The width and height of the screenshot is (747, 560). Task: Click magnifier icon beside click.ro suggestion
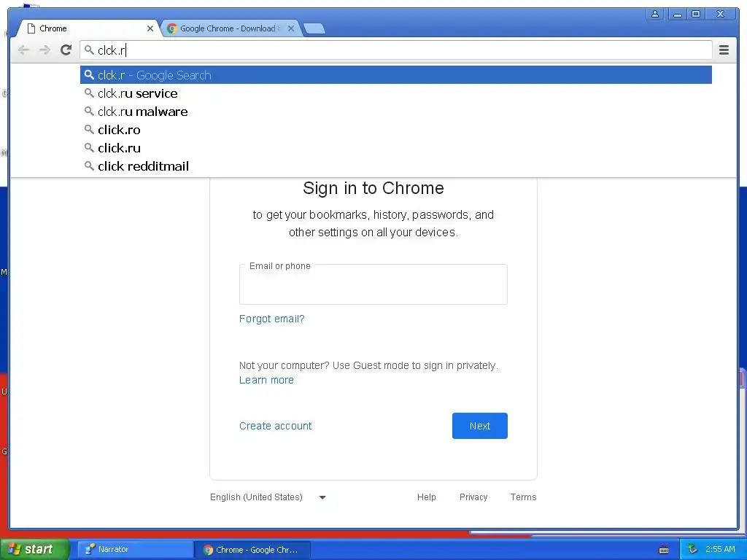click(89, 130)
